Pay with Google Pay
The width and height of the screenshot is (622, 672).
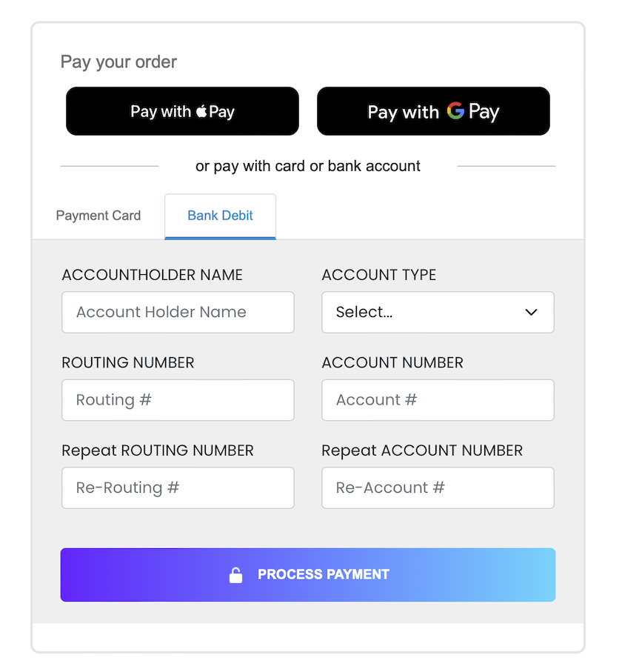point(433,111)
